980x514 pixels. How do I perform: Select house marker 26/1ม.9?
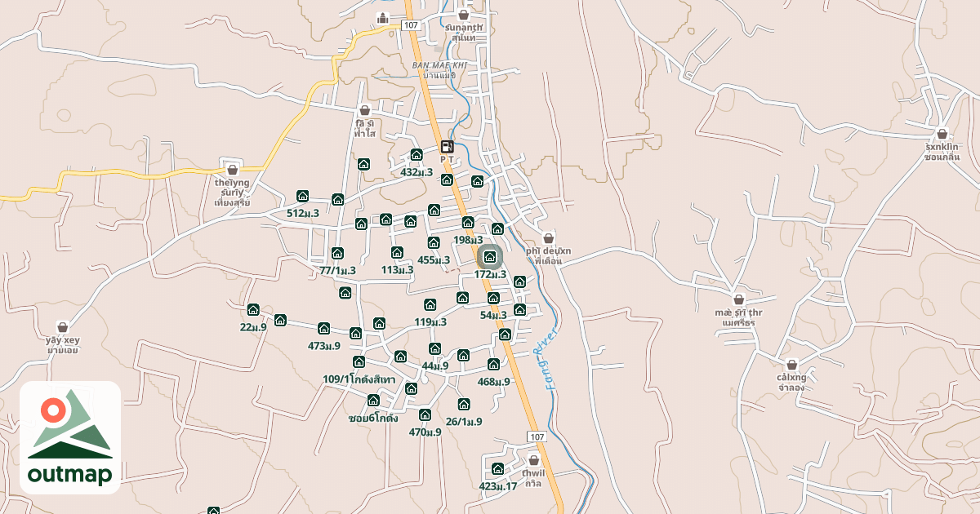[464, 404]
